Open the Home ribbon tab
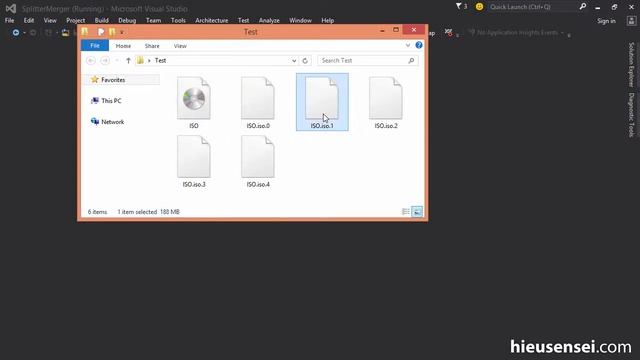Image resolution: width=640 pixels, height=360 pixels. [x=123, y=46]
